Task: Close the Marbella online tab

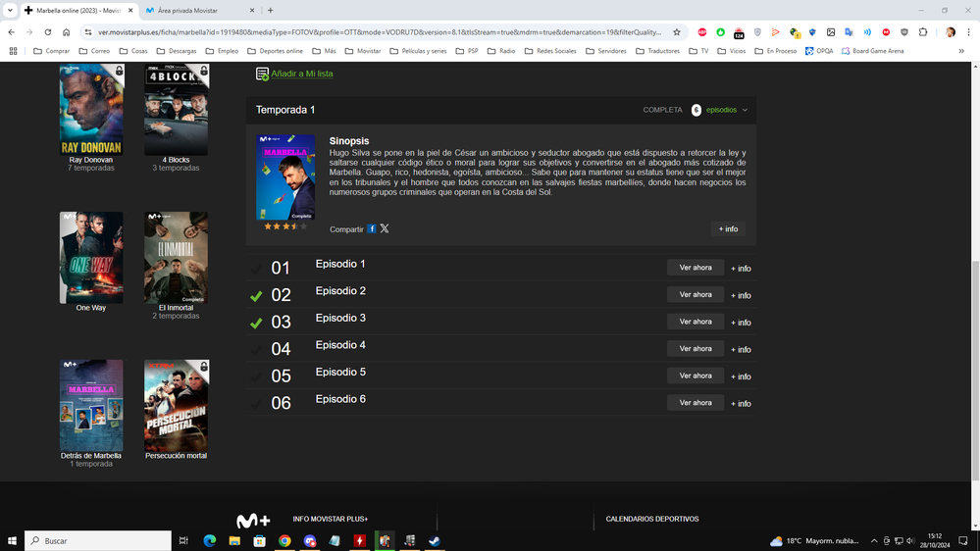Action: (x=130, y=11)
